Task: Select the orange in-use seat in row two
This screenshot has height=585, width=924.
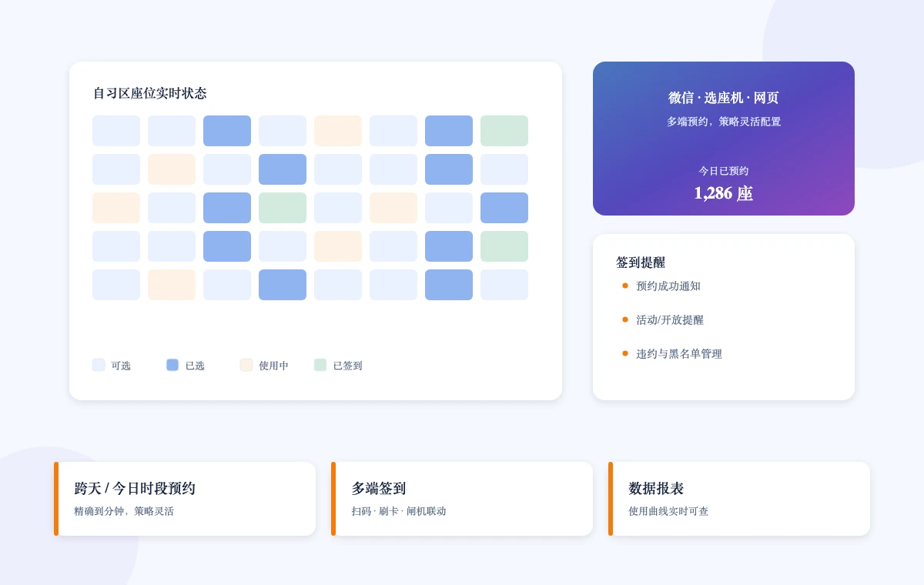Action: click(172, 169)
